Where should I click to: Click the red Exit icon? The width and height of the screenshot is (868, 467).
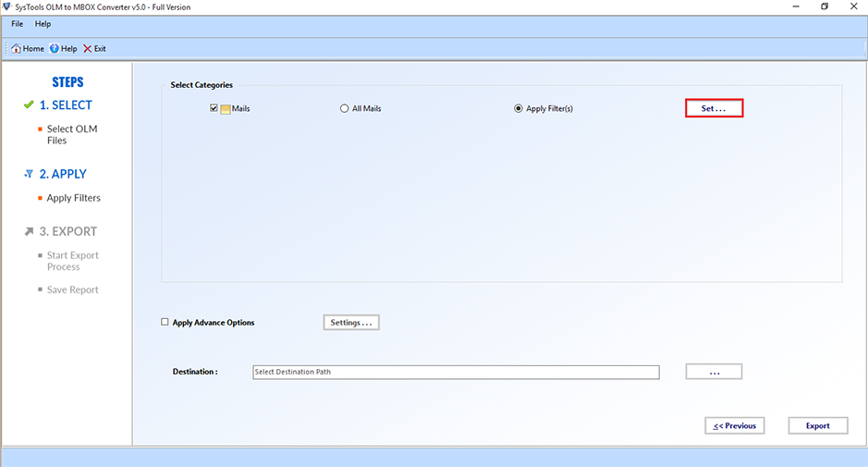click(x=87, y=49)
